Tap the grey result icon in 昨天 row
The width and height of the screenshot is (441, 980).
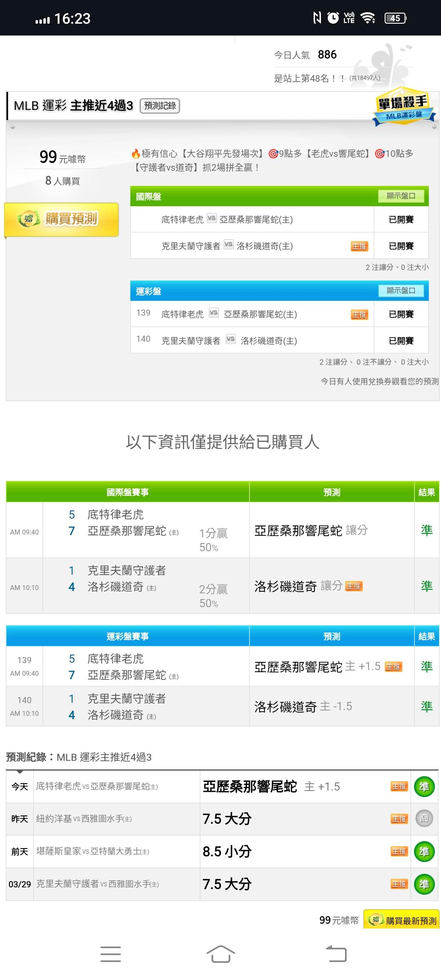click(x=424, y=819)
